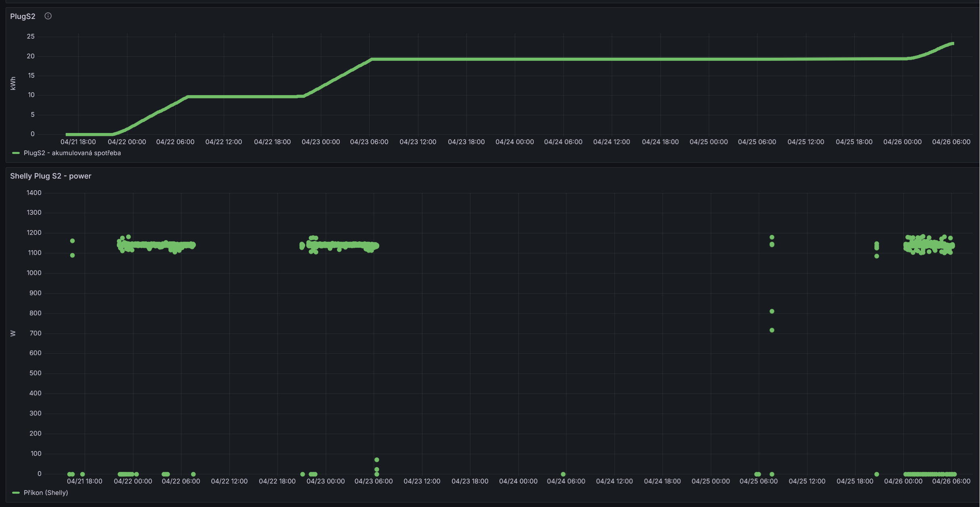Image resolution: width=980 pixels, height=507 pixels.
Task: Click the 04/24 00:00 label on PlugS2 axis
Action: (514, 142)
